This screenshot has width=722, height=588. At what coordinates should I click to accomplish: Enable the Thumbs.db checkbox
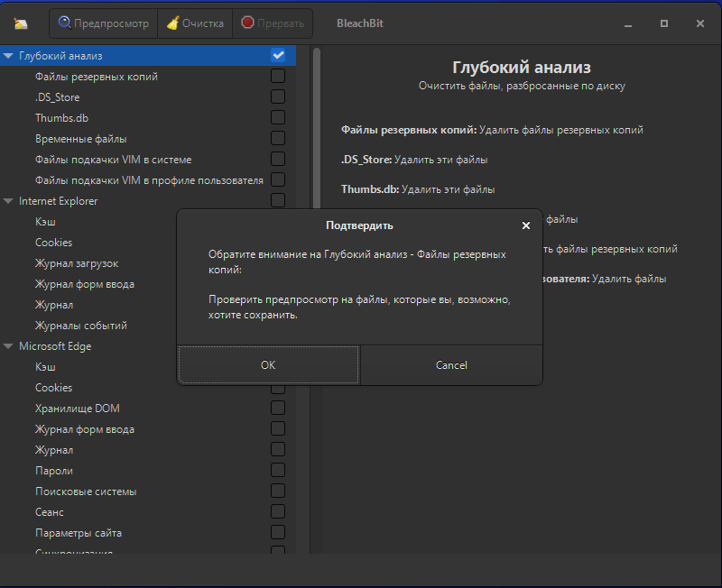(278, 118)
